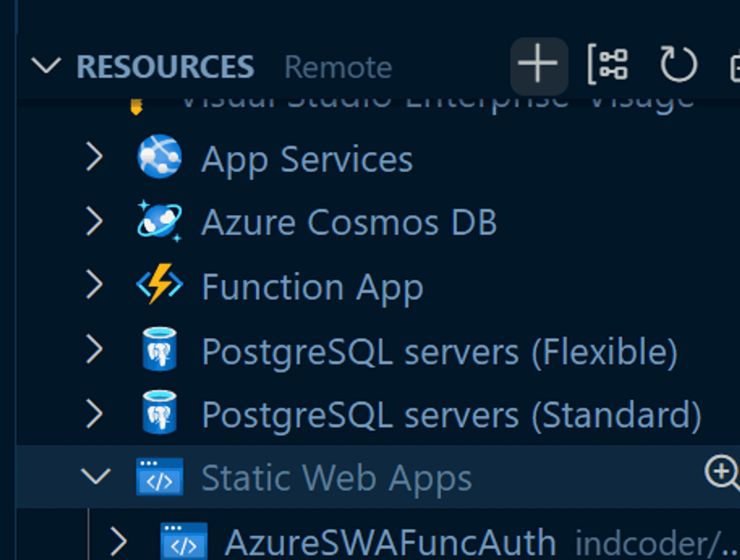This screenshot has width=740, height=560.
Task: Click the AzureSWAFuncAuth app icon
Action: (x=184, y=541)
